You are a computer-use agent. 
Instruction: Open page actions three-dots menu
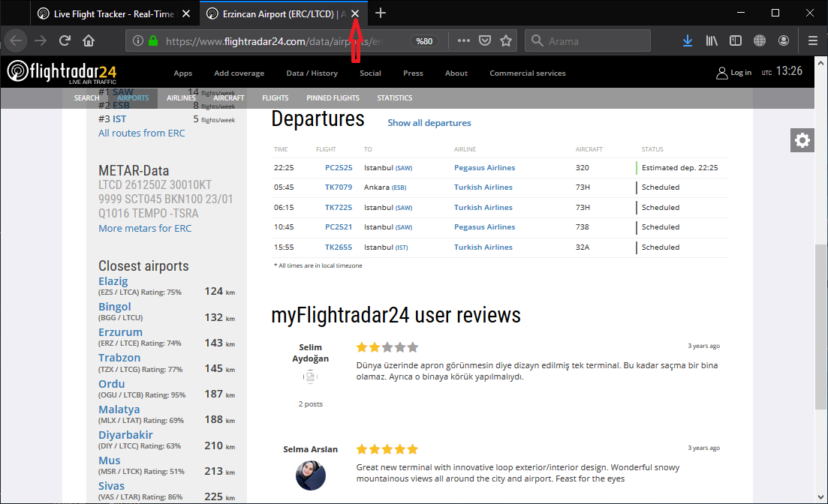[x=464, y=40]
